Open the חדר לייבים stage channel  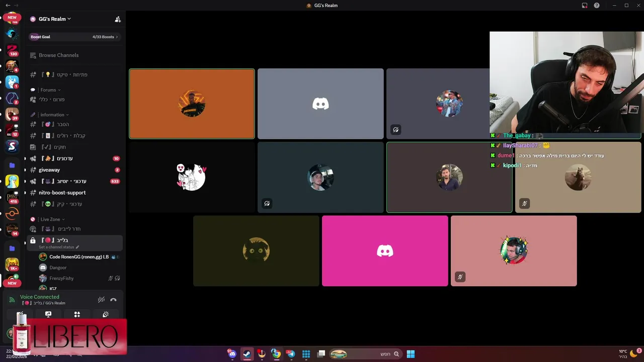pyautogui.click(x=75, y=229)
